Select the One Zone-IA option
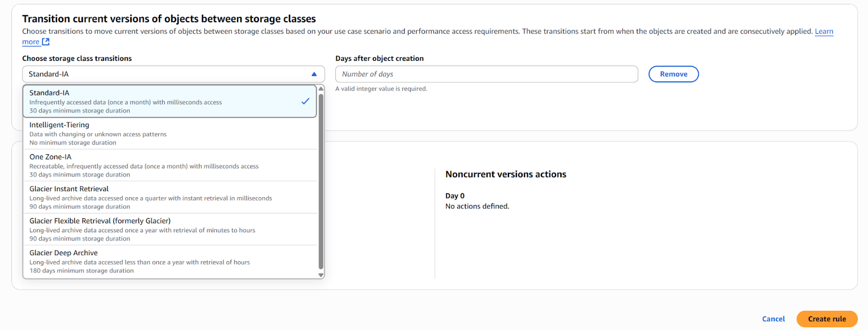Image resolution: width=868 pixels, height=331 pixels. tap(170, 165)
